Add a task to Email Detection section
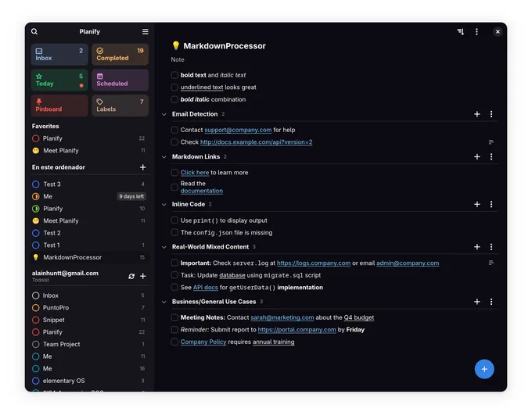This screenshot has width=532, height=419. 477,114
